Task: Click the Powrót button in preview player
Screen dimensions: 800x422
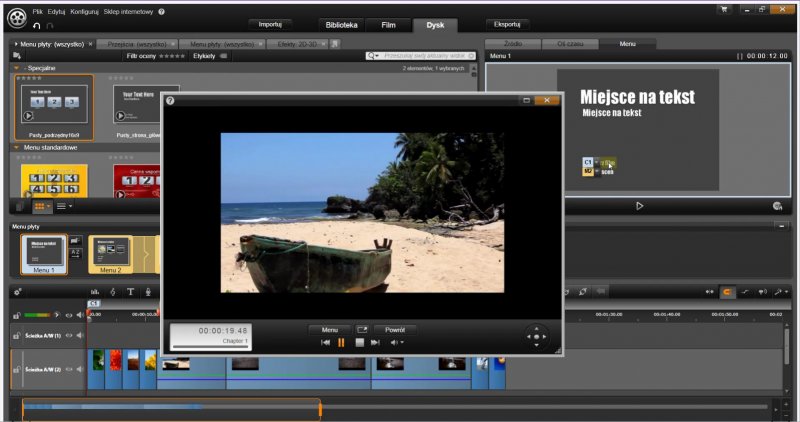Action: point(394,329)
